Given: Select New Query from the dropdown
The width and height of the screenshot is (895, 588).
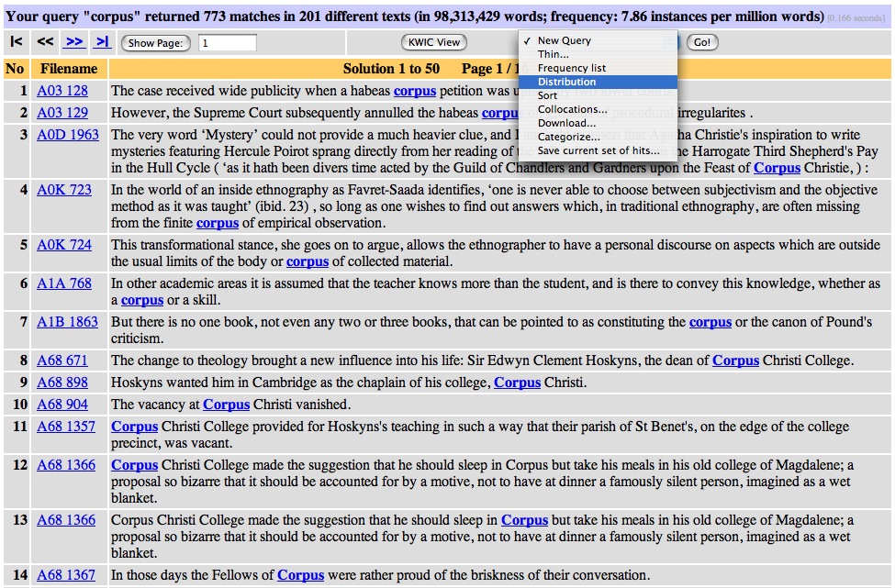Looking at the screenshot, I should pyautogui.click(x=564, y=40).
